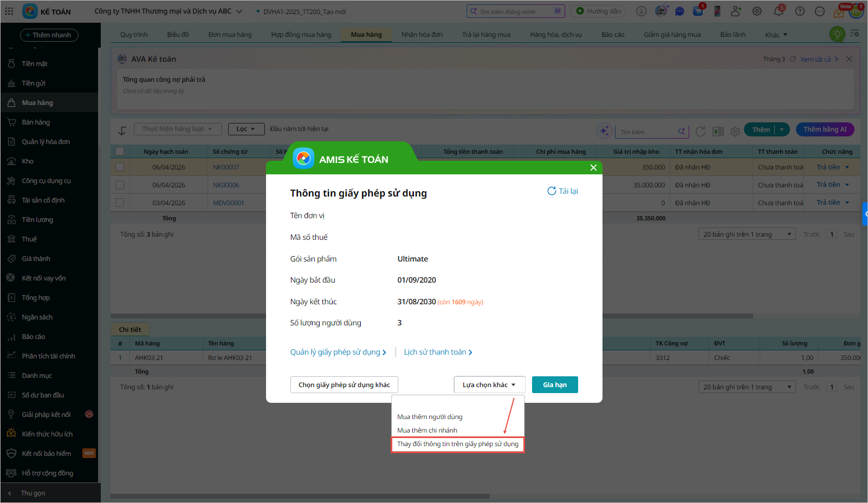Click Xem tất cả link
Image resolution: width=868 pixels, height=503 pixels.
(819, 60)
